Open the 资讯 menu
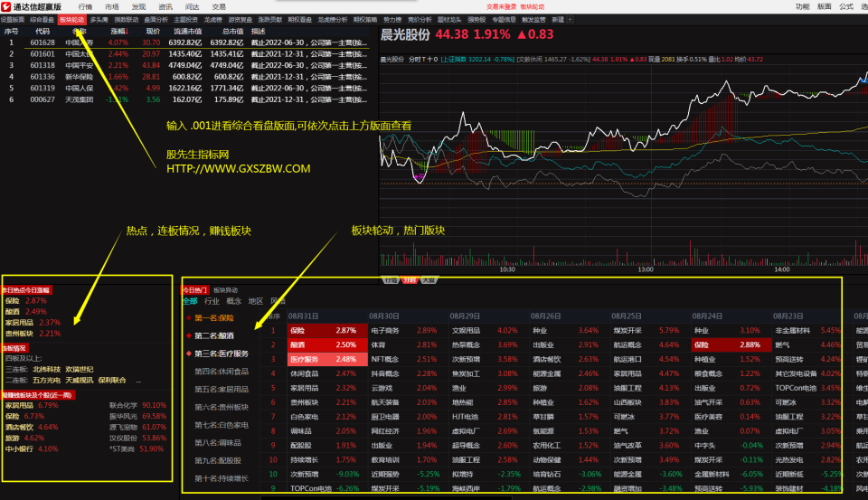The image size is (868, 500). click(x=165, y=6)
